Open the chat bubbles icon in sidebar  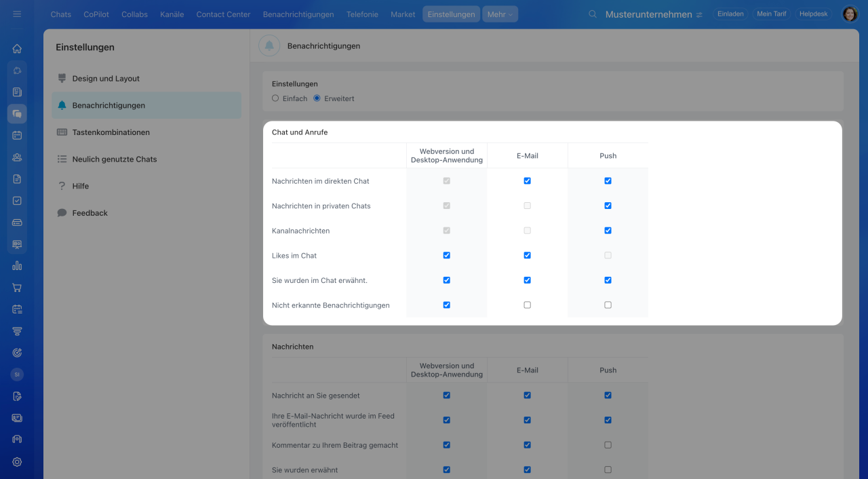[x=17, y=113]
